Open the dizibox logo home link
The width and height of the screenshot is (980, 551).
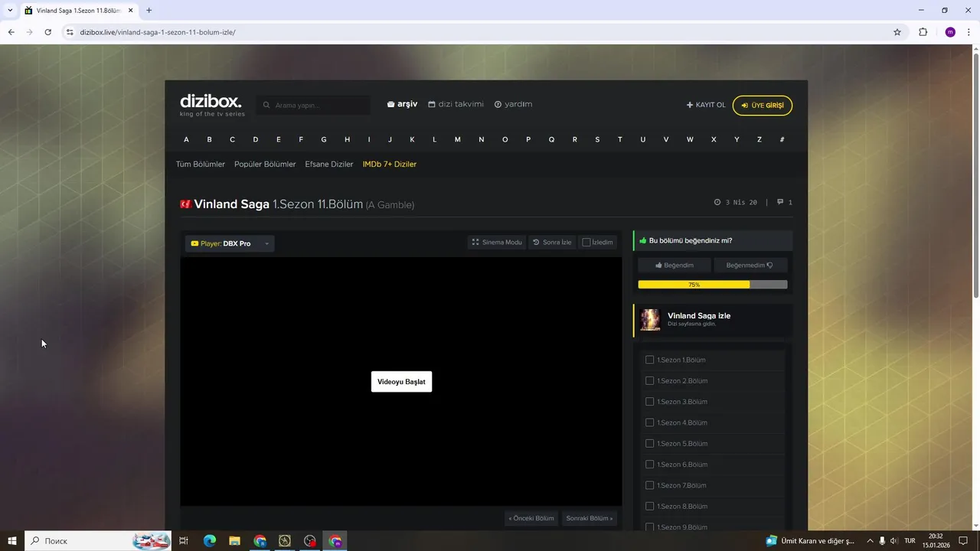coord(212,105)
